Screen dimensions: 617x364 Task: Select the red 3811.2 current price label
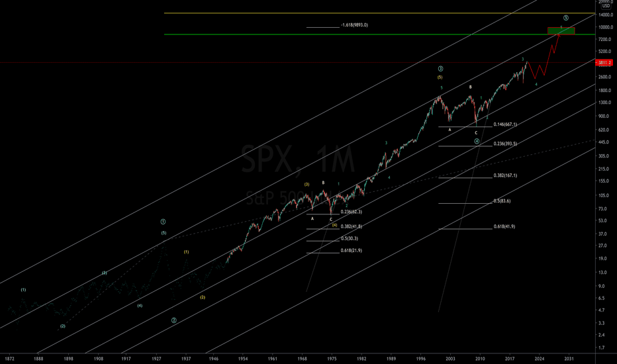coord(604,63)
